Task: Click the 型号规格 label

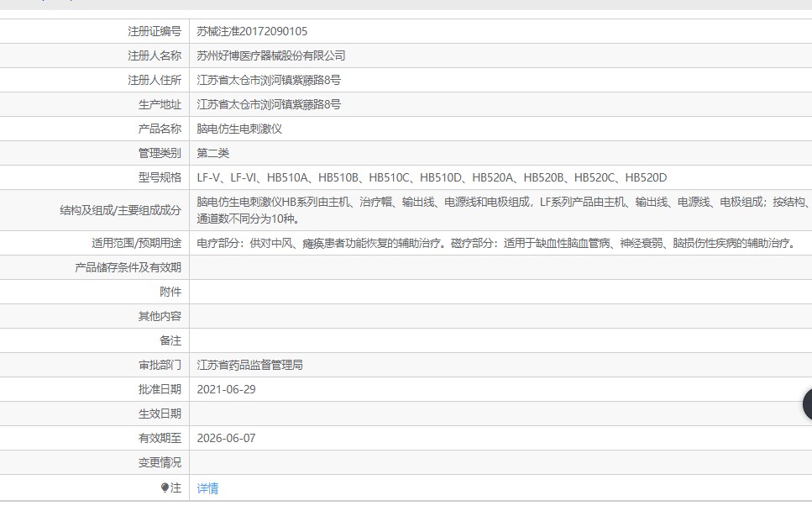Action: click(x=160, y=178)
